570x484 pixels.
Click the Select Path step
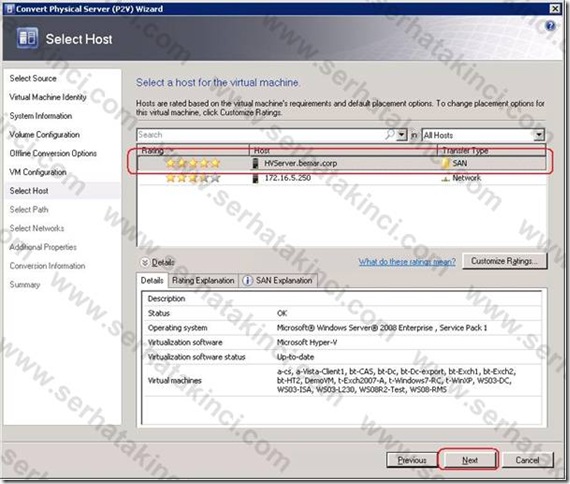pyautogui.click(x=29, y=209)
